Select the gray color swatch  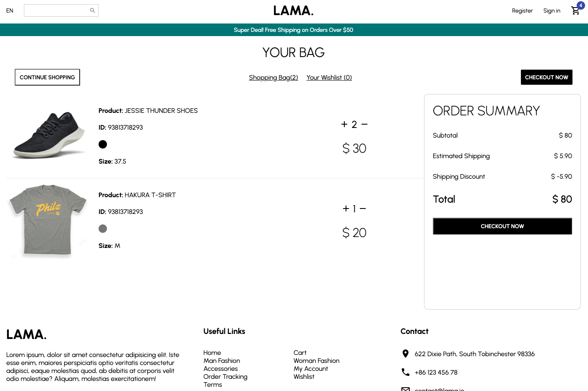103,229
